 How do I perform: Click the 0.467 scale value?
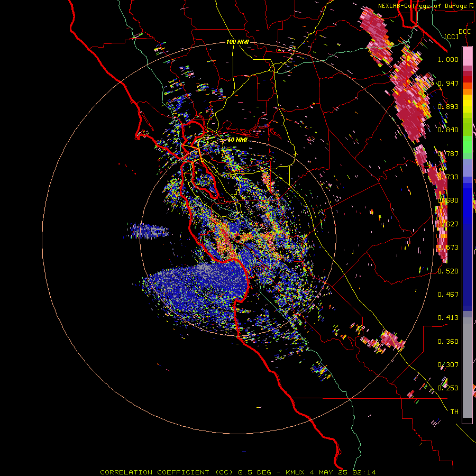point(448,295)
